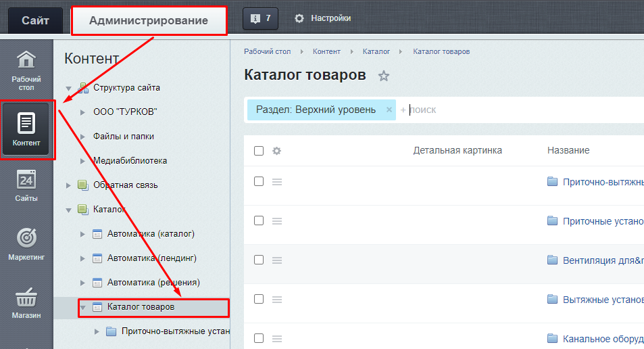Click the notifications counter showing 7
Viewport: 644px width, 349px height.
[260, 18]
